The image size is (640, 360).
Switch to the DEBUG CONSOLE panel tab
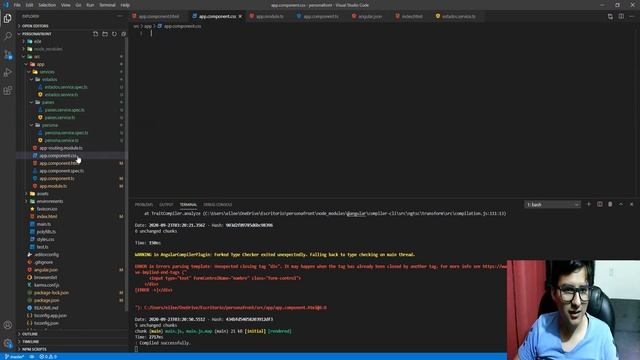[x=218, y=204]
